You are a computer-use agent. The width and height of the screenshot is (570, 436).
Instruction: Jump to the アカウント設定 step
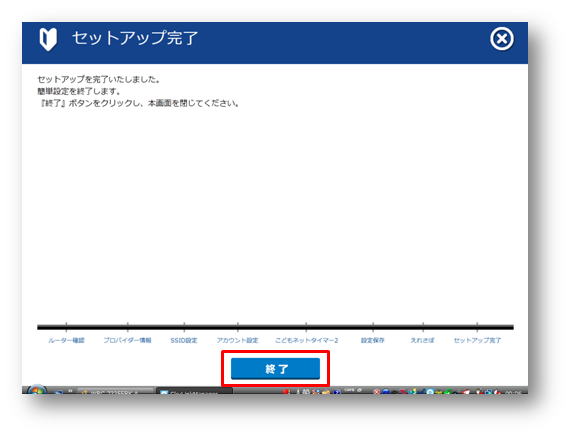(237, 340)
